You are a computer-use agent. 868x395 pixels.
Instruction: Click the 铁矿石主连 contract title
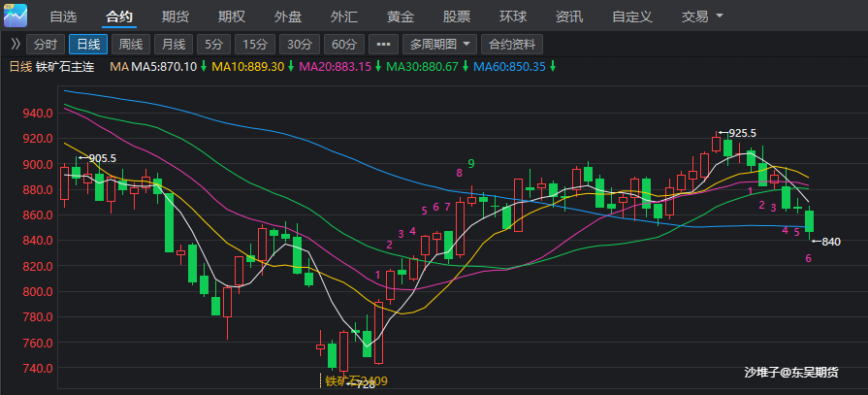coord(65,67)
